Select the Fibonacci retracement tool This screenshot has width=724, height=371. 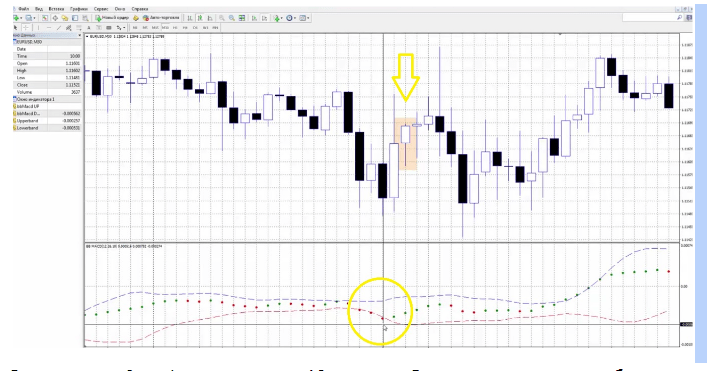click(x=79, y=27)
